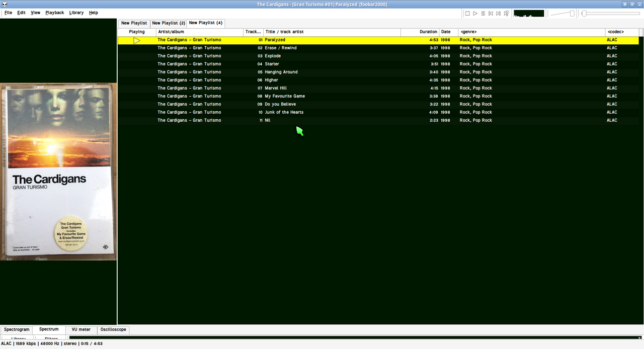Image resolution: width=644 pixels, height=349 pixels.
Task: Select the Paralyzed track row
Action: [x=378, y=40]
